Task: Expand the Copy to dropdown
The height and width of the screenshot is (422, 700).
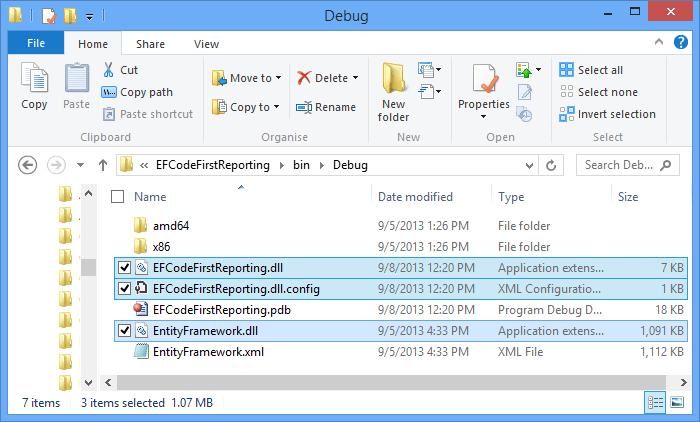Action: click(277, 107)
